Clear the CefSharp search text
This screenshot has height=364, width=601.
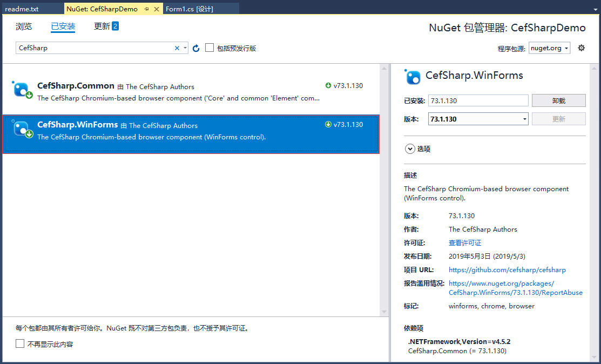point(177,48)
